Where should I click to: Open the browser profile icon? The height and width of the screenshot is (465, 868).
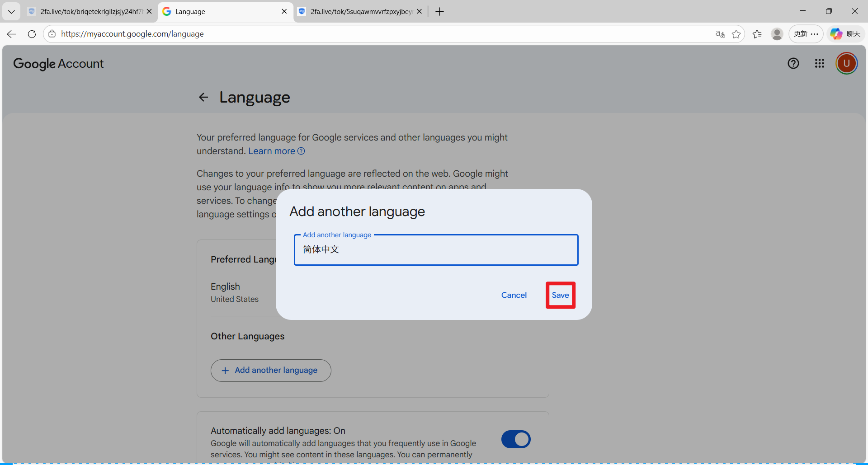(777, 34)
